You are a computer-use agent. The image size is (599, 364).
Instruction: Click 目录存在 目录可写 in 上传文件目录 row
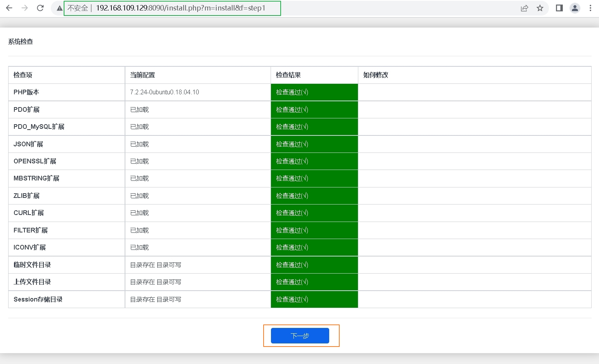[156, 282]
